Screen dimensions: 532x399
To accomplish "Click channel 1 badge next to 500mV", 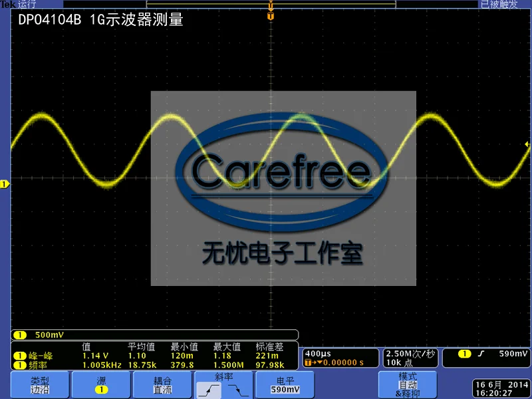I will pyautogui.click(x=20, y=335).
